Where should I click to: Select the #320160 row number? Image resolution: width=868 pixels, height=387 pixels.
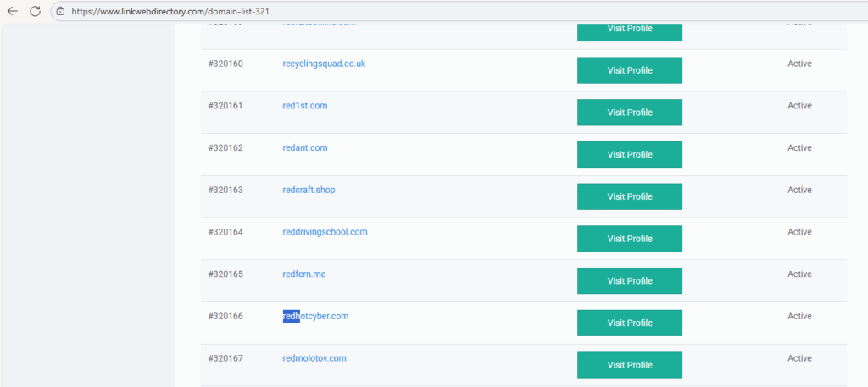(x=225, y=64)
